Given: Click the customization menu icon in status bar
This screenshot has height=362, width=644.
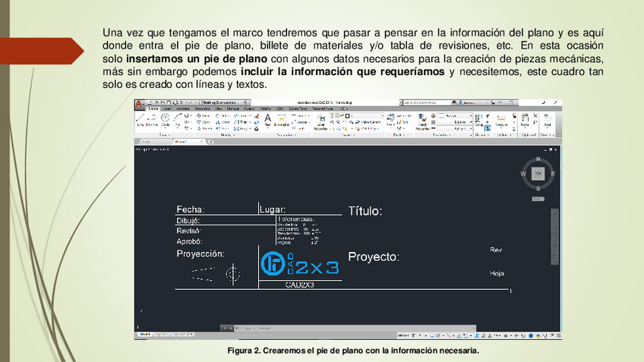Looking at the screenshot, I should 558,335.
